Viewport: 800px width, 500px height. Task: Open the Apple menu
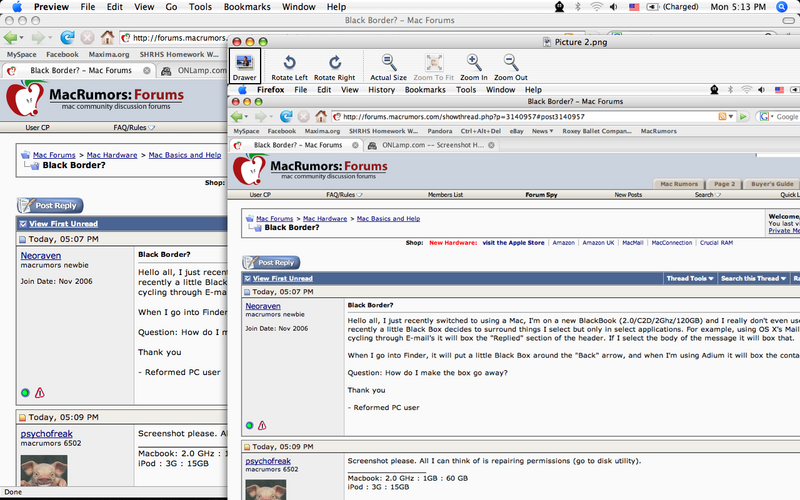(17, 7)
